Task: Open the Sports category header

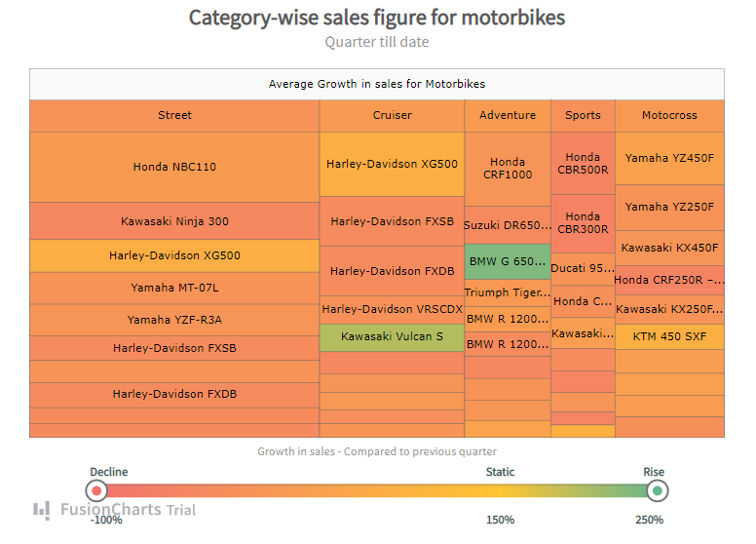Action: pos(583,115)
